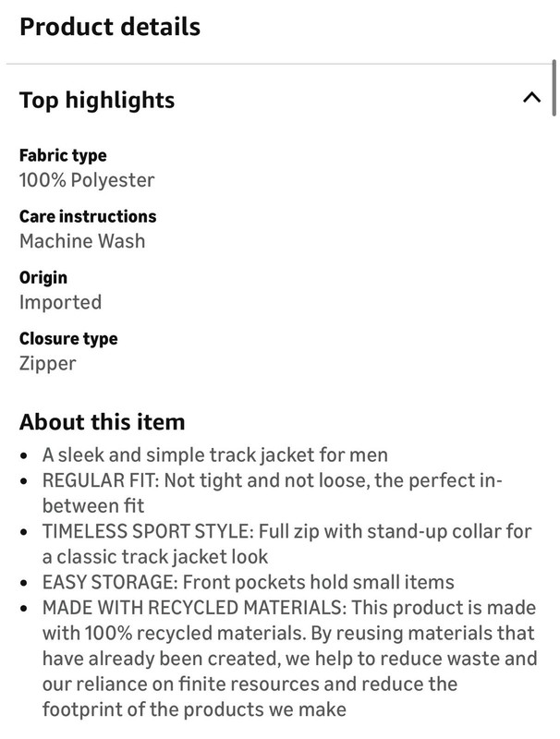The width and height of the screenshot is (560, 739).
Task: Click the Machine Wash text
Action: 82,241
